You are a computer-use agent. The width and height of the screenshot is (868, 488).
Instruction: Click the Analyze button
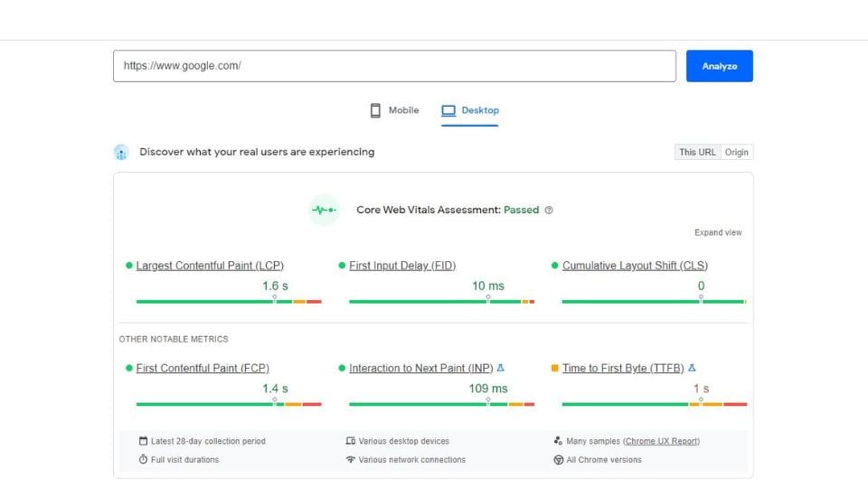(719, 66)
